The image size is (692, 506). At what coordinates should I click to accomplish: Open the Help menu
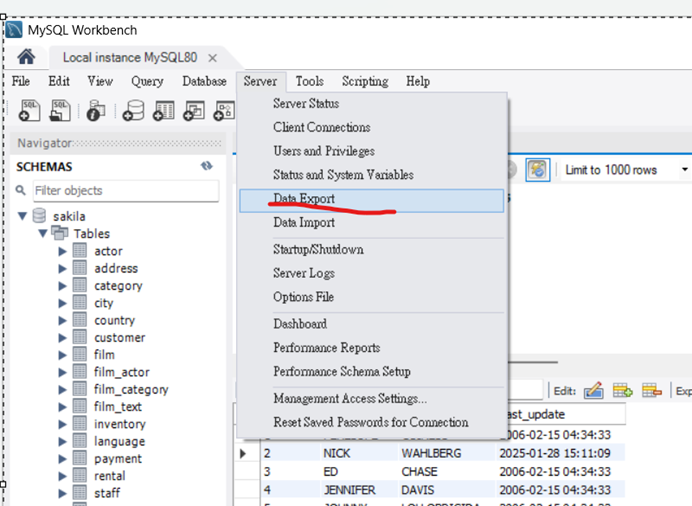pos(417,81)
